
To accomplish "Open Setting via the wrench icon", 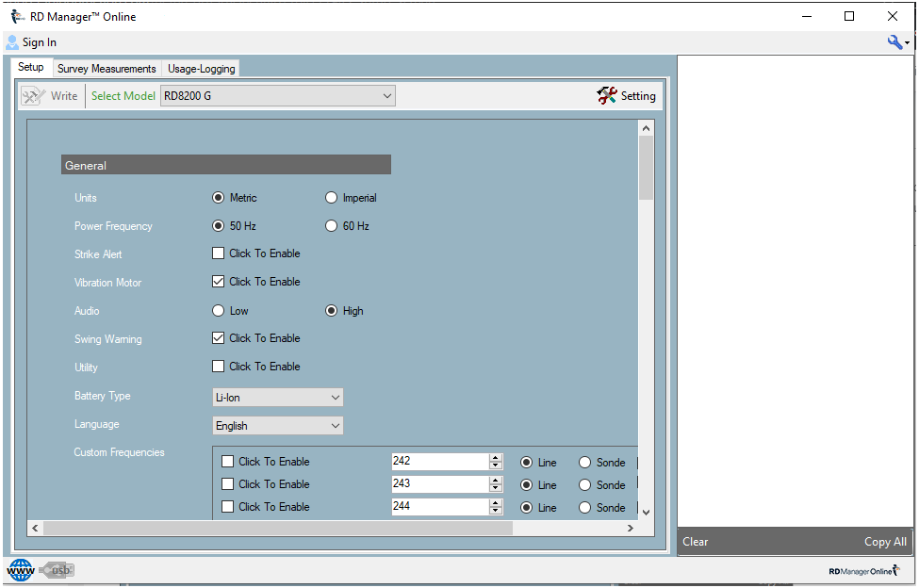I will tap(607, 95).
